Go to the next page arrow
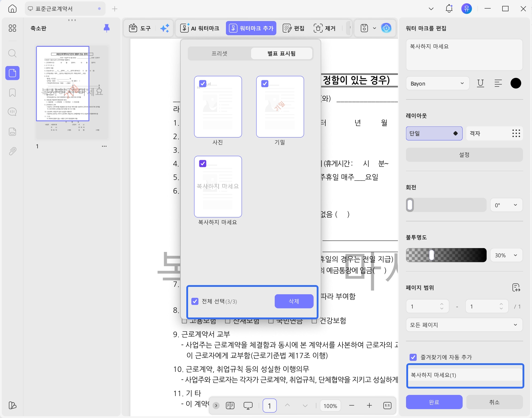The height and width of the screenshot is (418, 532). click(305, 406)
